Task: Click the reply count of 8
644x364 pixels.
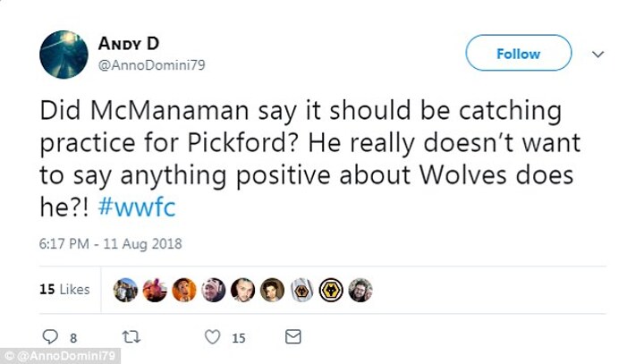Action: pyautogui.click(x=73, y=338)
